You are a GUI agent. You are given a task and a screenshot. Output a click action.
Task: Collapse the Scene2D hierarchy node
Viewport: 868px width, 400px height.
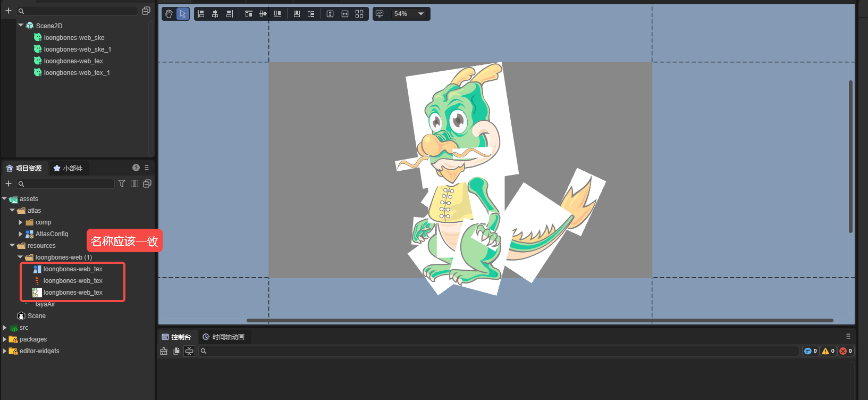[21, 25]
